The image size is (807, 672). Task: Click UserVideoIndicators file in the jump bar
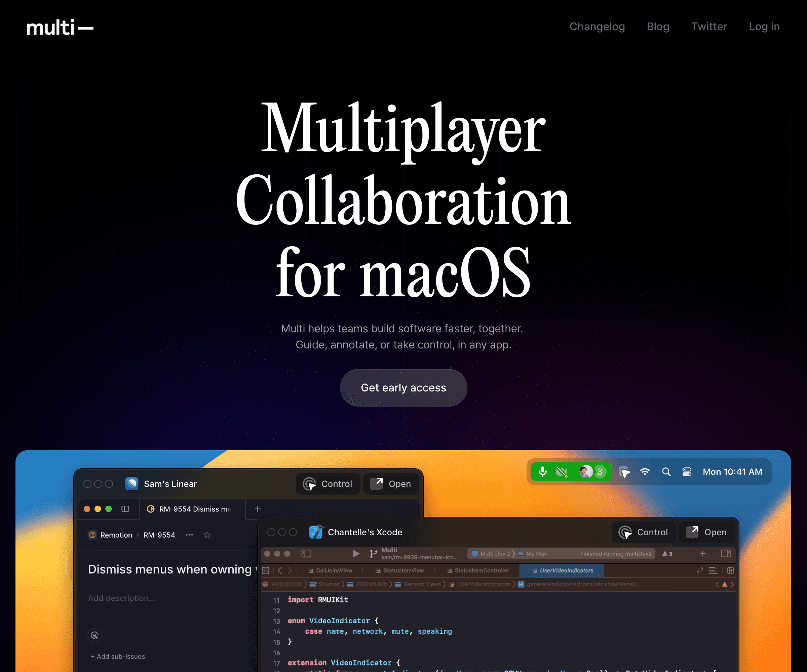click(x=479, y=584)
